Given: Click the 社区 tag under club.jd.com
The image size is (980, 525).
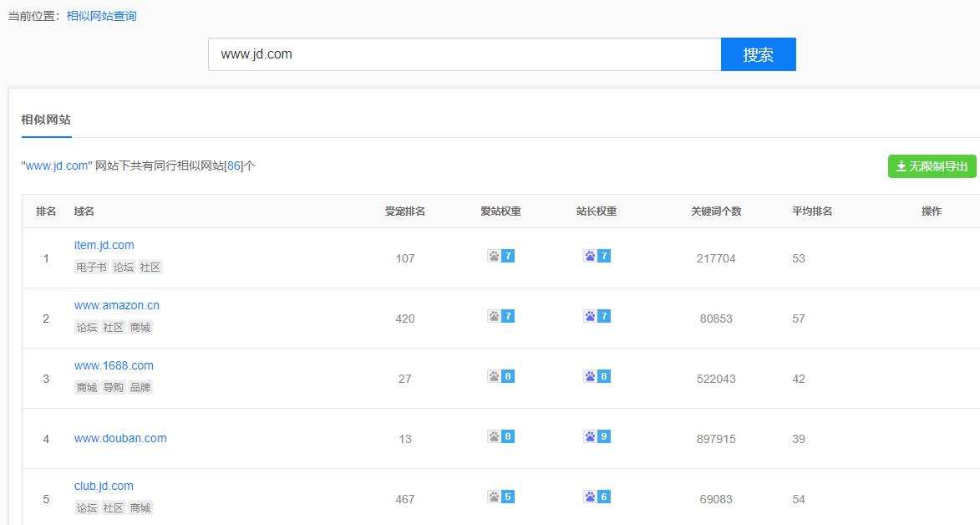Looking at the screenshot, I should tap(114, 508).
